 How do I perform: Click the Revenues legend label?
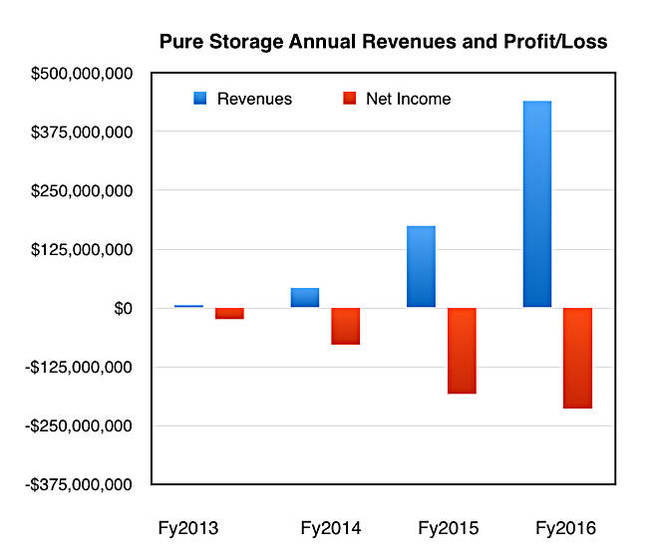click(255, 99)
